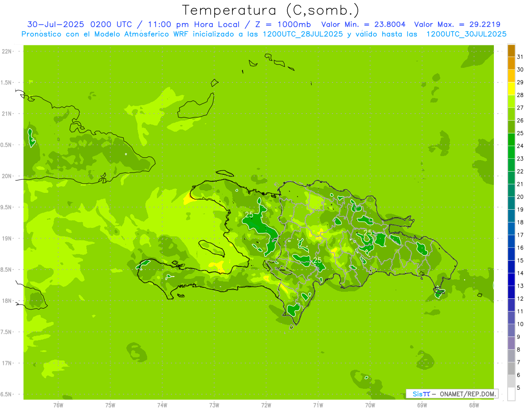Click the '1200UTC_30JUL2025' valid-until time
This screenshot has height=411, width=532.
click(466, 34)
